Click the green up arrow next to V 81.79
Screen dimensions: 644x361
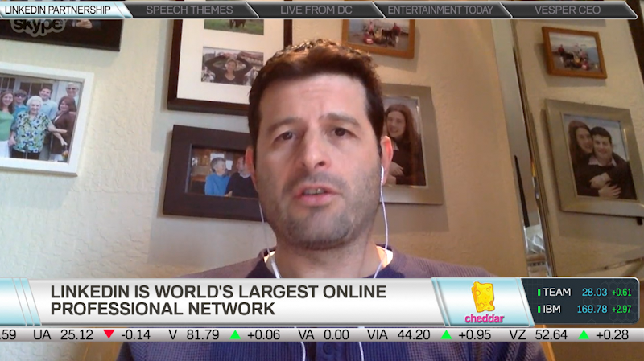click(235, 334)
